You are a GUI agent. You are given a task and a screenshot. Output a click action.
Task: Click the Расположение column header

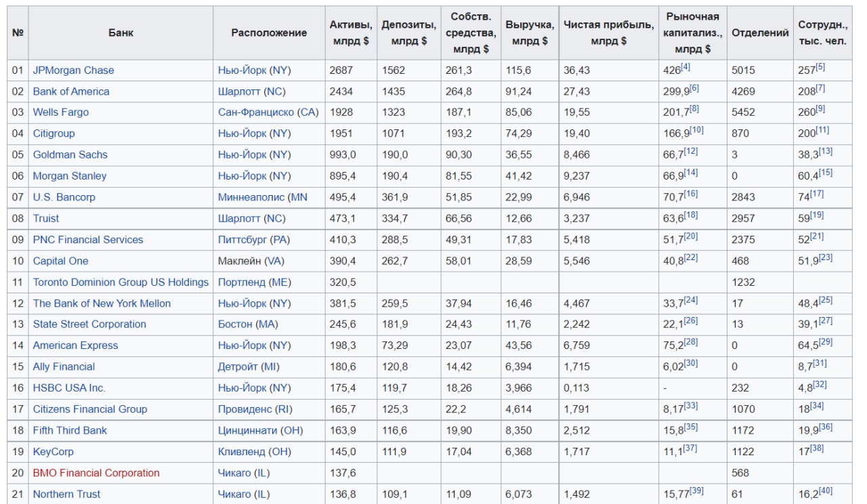pyautogui.click(x=269, y=33)
